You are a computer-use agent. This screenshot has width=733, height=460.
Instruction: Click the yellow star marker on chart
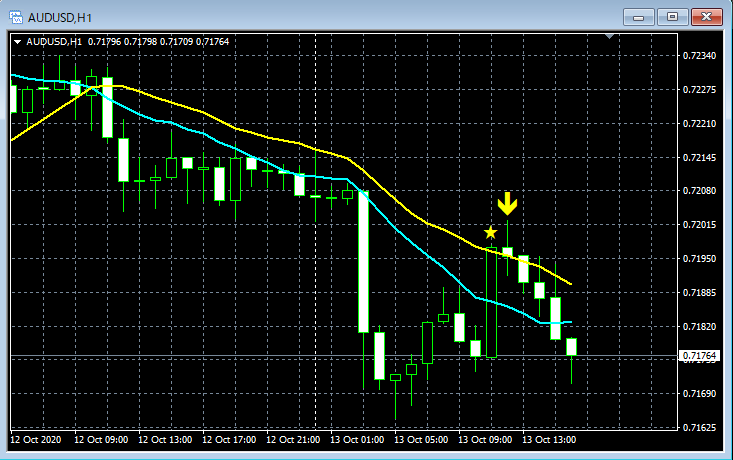pyautogui.click(x=490, y=232)
